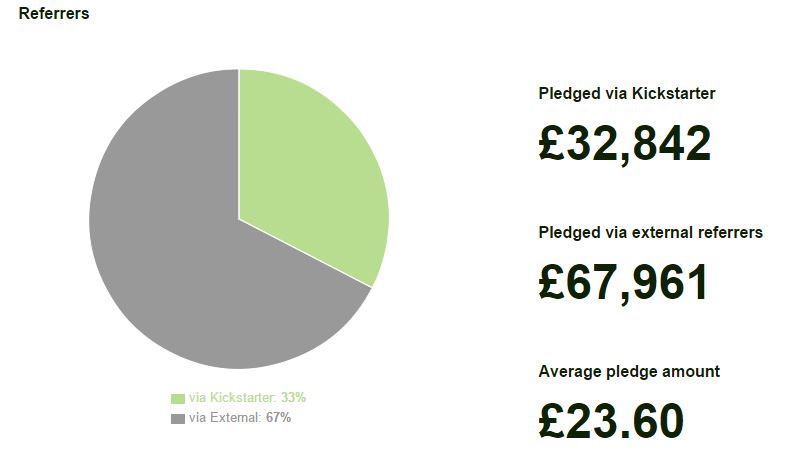Screen dimensions: 785x470
Task: Click the word 'referrers' in the middle stat heading
Action: click(728, 233)
